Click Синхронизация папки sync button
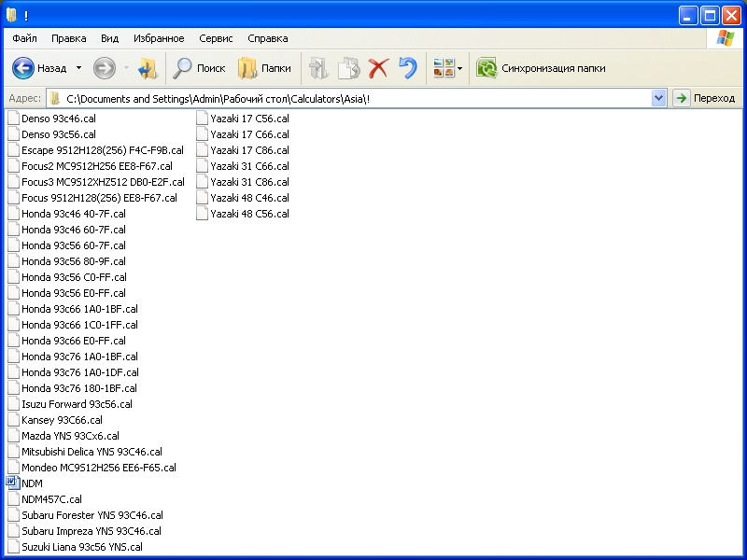Viewport: 747px width, 560px height. (541, 68)
